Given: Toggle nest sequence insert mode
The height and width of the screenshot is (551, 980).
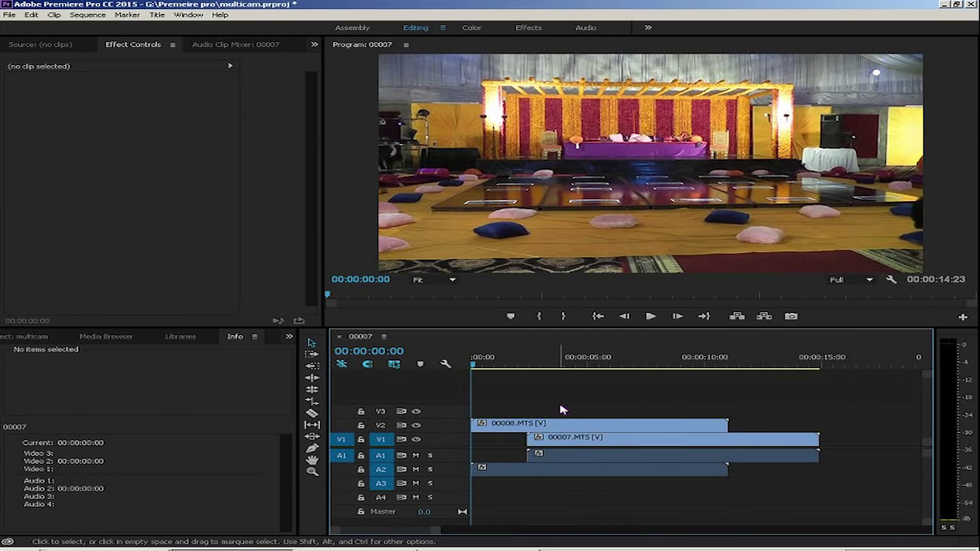Looking at the screenshot, I should (341, 364).
